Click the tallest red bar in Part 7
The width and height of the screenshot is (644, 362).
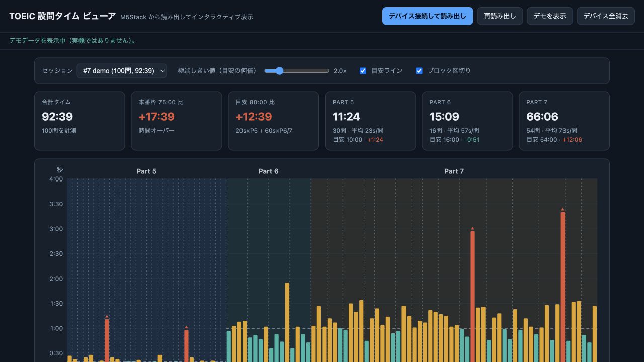[562, 287]
